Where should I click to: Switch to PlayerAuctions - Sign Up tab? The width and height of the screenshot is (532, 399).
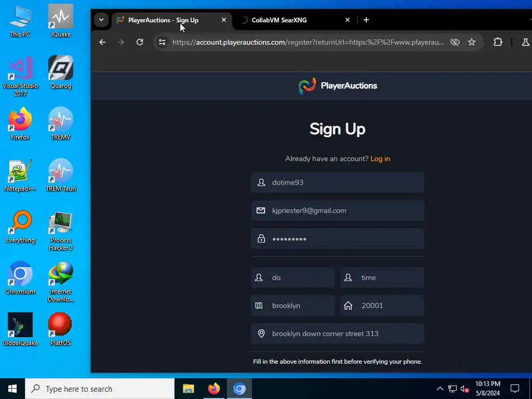[x=171, y=20]
